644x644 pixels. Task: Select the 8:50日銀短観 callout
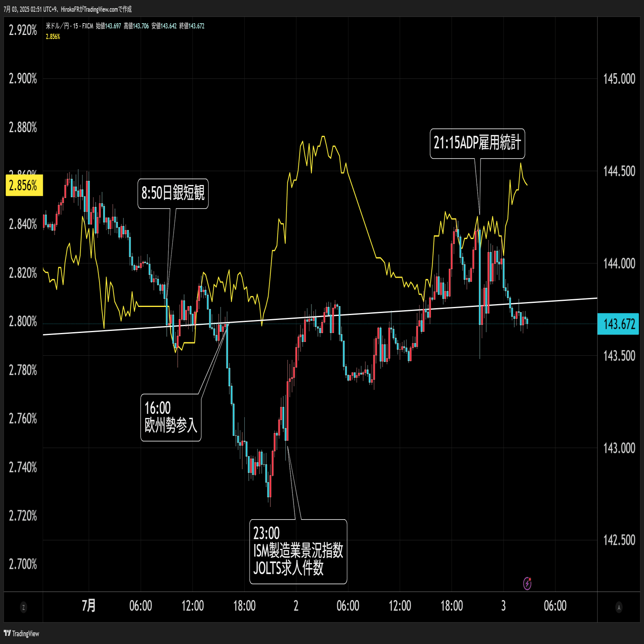173,194
